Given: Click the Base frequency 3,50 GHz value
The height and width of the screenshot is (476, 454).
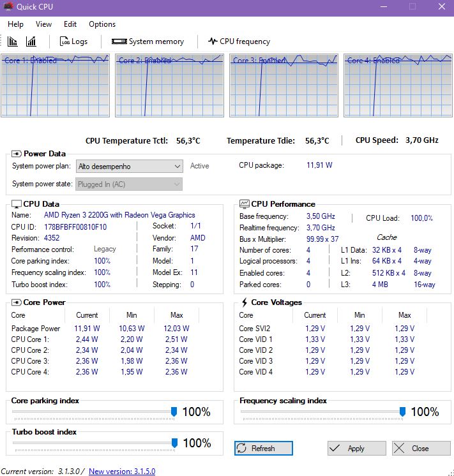Looking at the screenshot, I should [x=321, y=216].
